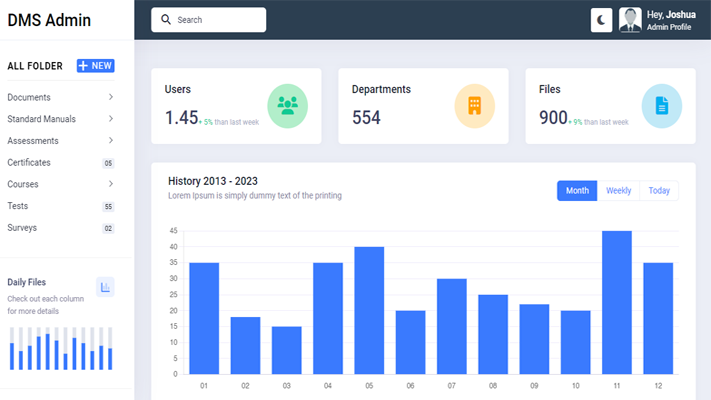Click the Users card value 1.45

(x=181, y=118)
